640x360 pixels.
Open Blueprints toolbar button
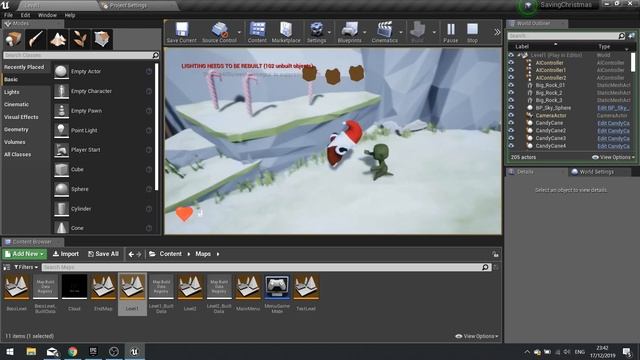point(349,32)
